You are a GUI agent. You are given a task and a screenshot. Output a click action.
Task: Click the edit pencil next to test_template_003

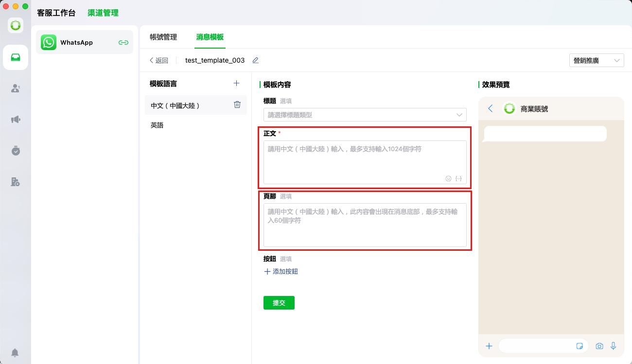coord(256,60)
